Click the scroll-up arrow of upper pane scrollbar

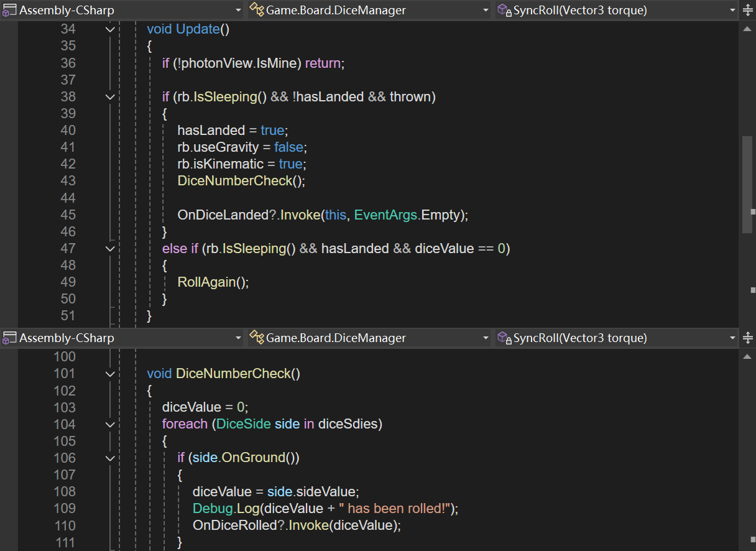pyautogui.click(x=747, y=29)
